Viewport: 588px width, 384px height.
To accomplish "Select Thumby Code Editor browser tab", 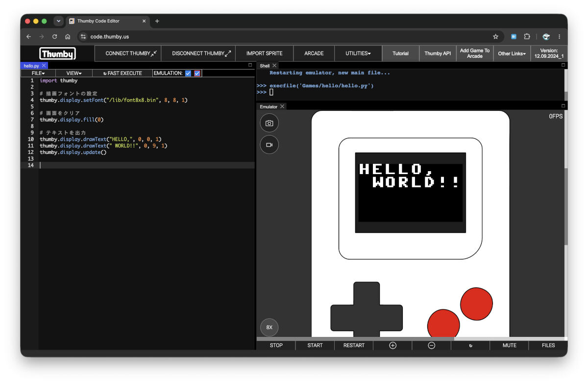I will tap(108, 21).
